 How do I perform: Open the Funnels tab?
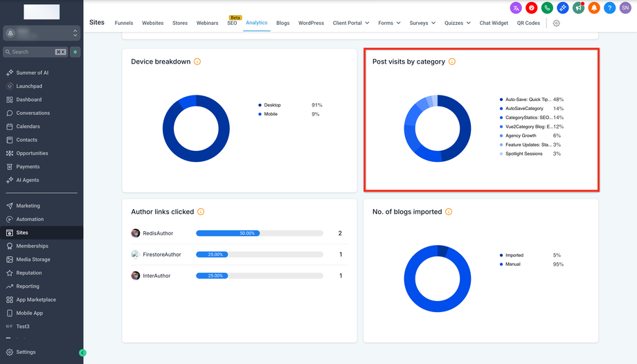124,23
